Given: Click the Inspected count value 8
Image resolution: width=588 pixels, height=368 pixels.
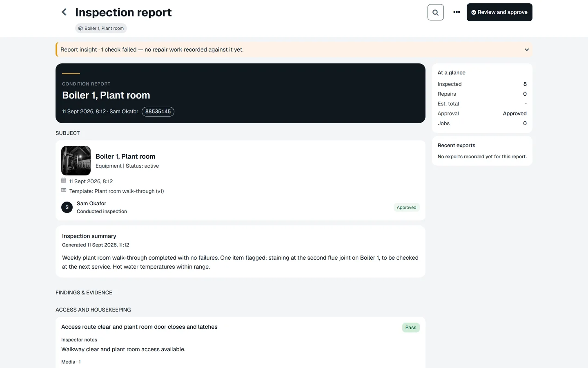Looking at the screenshot, I should click(x=525, y=84).
